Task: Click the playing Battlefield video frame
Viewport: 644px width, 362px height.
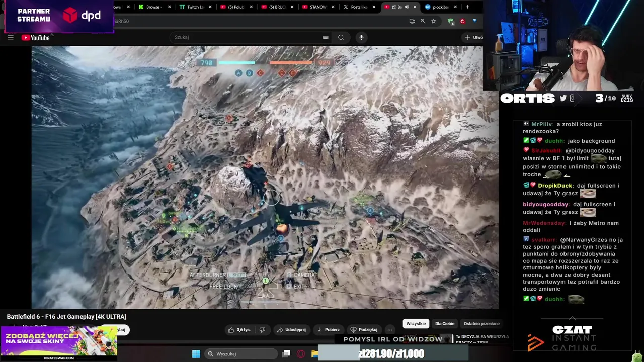Action: point(265,177)
